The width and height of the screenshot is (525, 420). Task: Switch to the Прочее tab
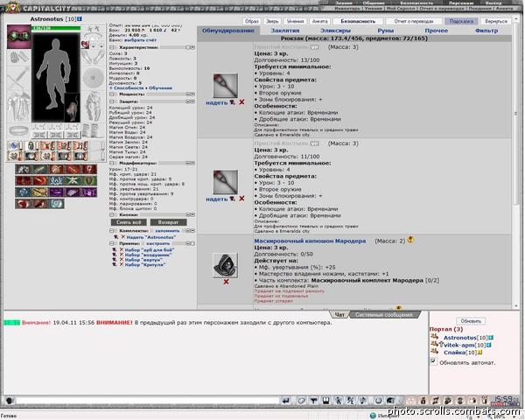pyautogui.click(x=437, y=31)
